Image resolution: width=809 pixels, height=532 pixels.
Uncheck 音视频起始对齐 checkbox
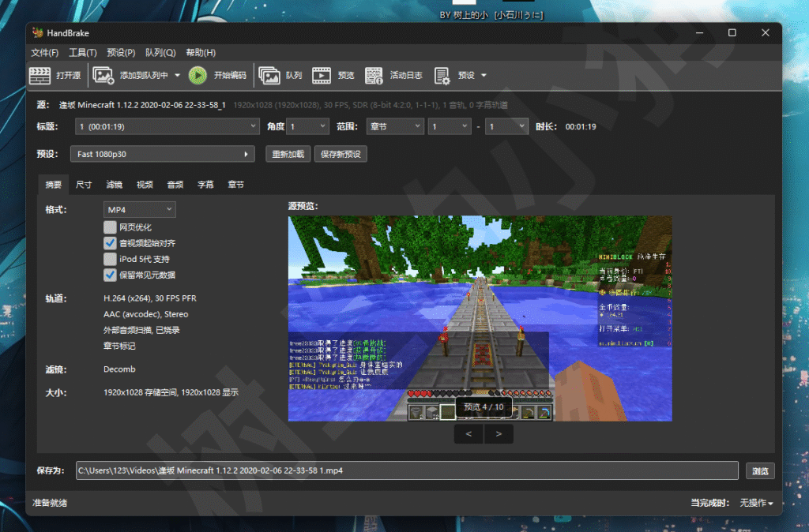pyautogui.click(x=110, y=243)
